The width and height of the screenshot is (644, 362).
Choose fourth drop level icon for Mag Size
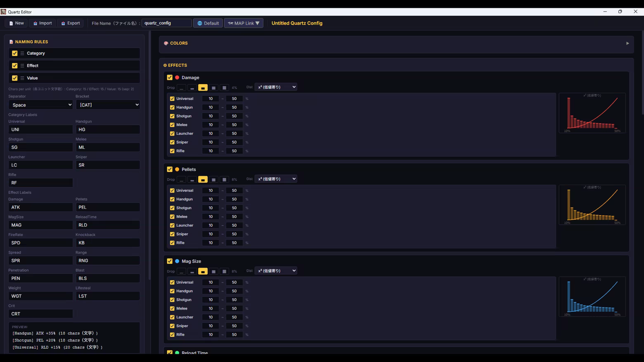pos(213,271)
